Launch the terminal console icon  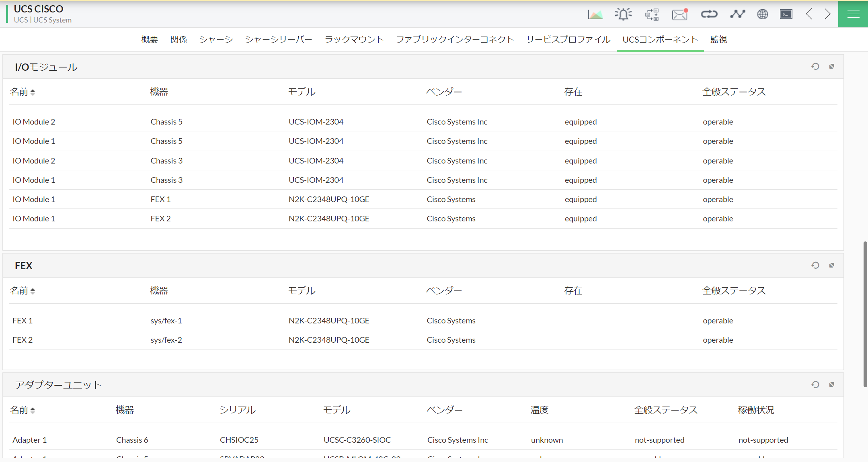[x=786, y=14]
